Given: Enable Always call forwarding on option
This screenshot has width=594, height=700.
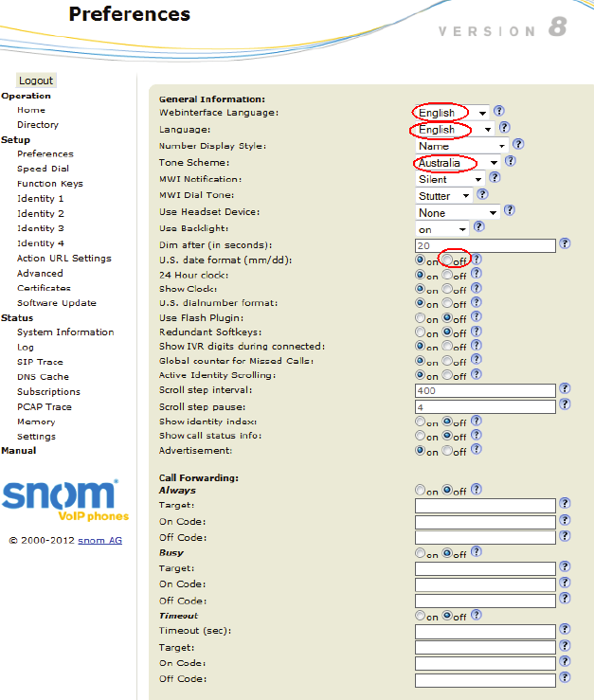Looking at the screenshot, I should pyautogui.click(x=421, y=490).
